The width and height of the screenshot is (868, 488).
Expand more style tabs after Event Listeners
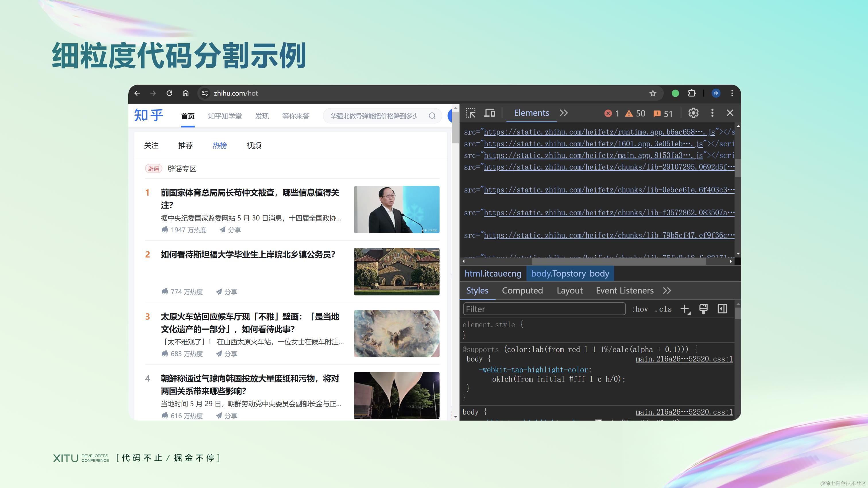tap(667, 290)
